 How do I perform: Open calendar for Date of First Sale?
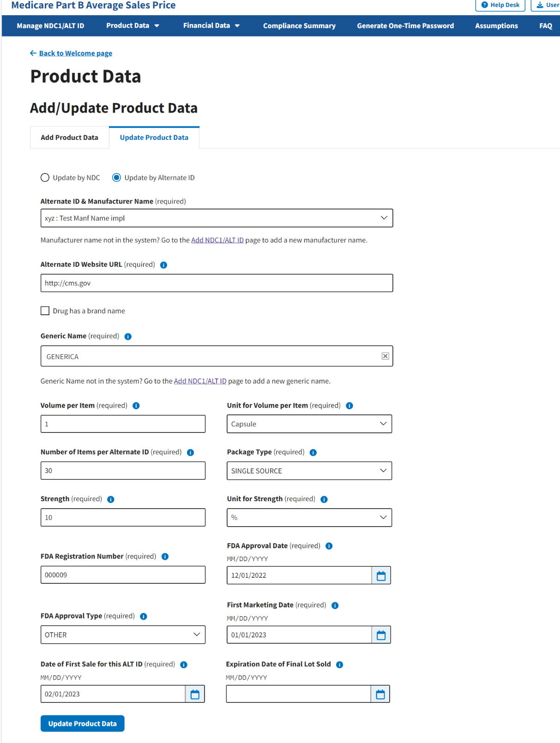(195, 694)
